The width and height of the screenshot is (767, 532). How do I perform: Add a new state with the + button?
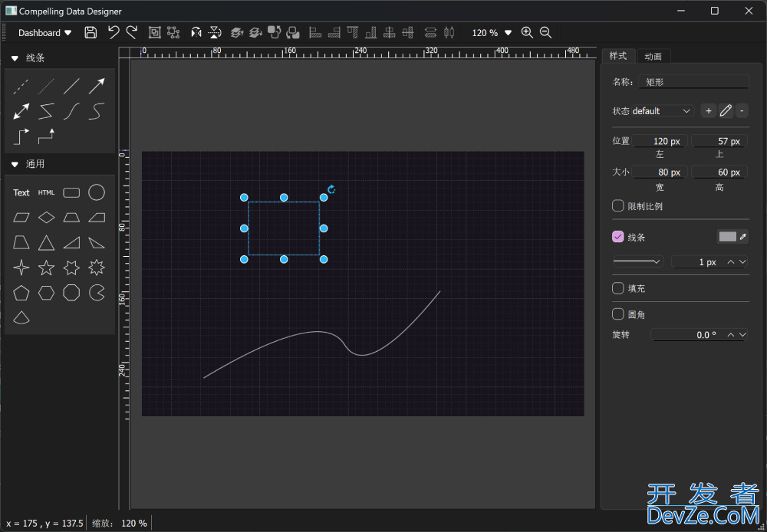click(708, 111)
